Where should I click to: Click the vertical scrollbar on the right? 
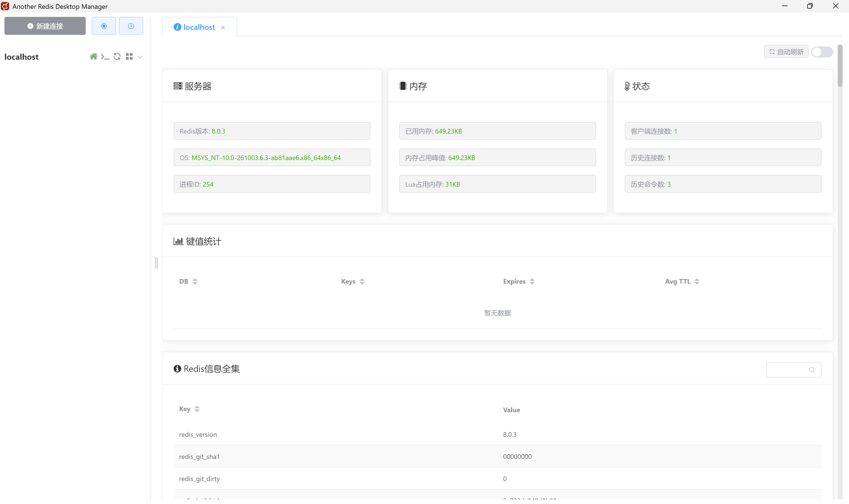tap(840, 66)
